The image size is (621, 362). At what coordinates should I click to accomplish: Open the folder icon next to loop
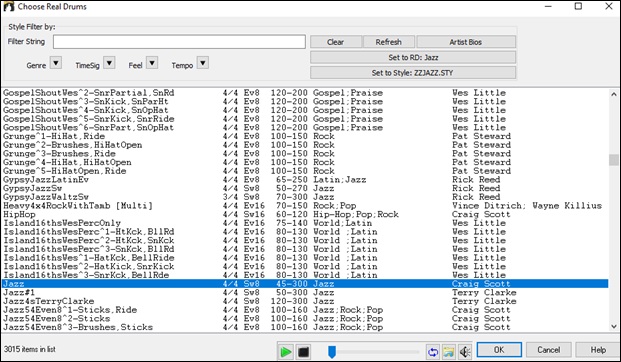coord(449,351)
